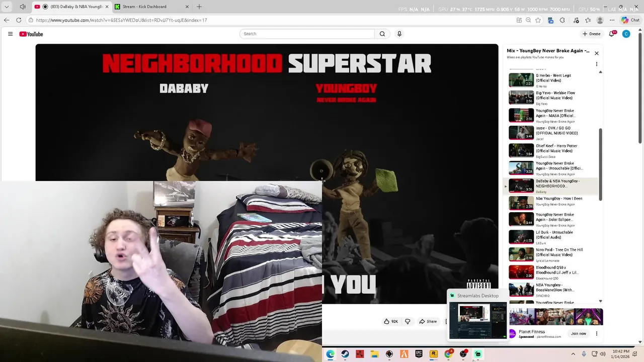Click Planet Fitness Join now button
Viewport: 644px width, 362px height.
579,333
